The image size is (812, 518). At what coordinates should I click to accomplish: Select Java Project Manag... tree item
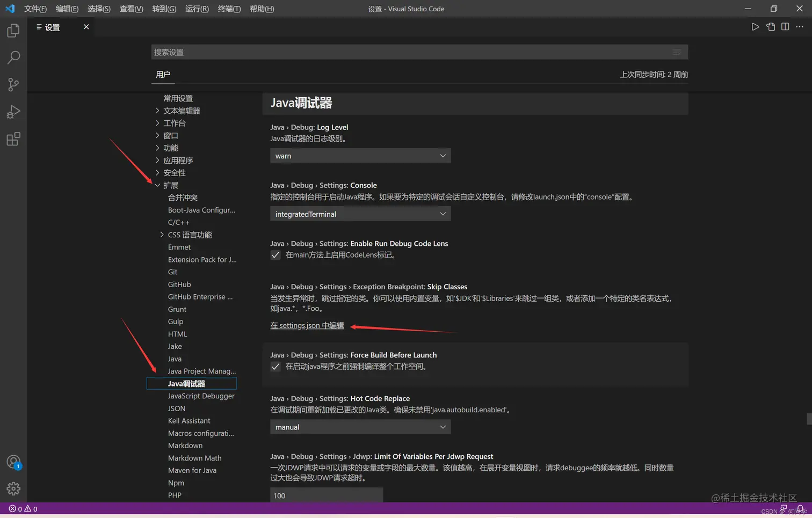point(201,371)
